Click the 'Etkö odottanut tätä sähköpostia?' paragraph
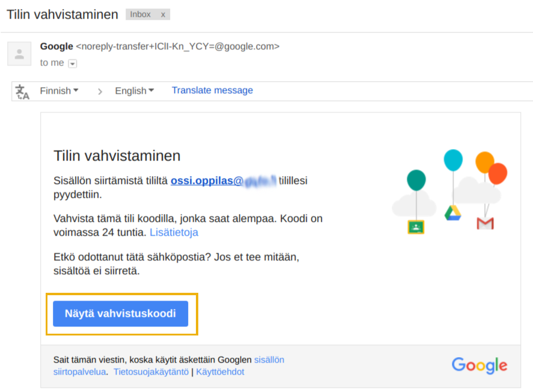The height and width of the screenshot is (392, 533). [176, 264]
